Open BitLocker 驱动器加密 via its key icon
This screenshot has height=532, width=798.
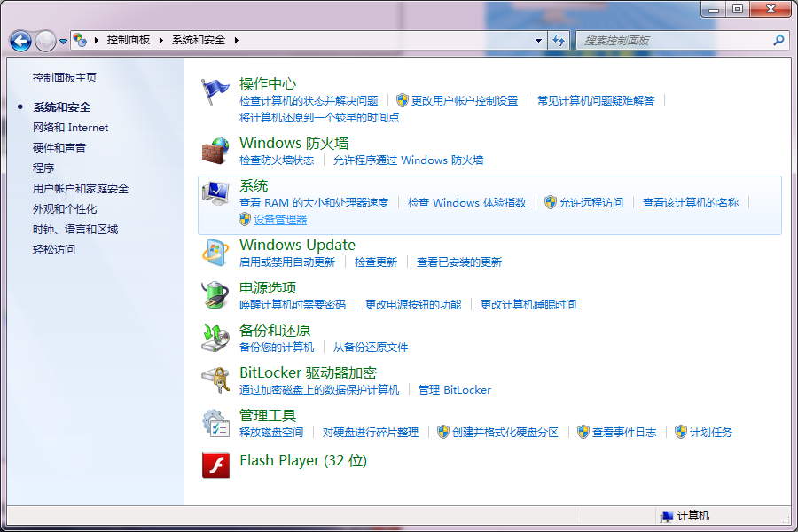pos(215,380)
